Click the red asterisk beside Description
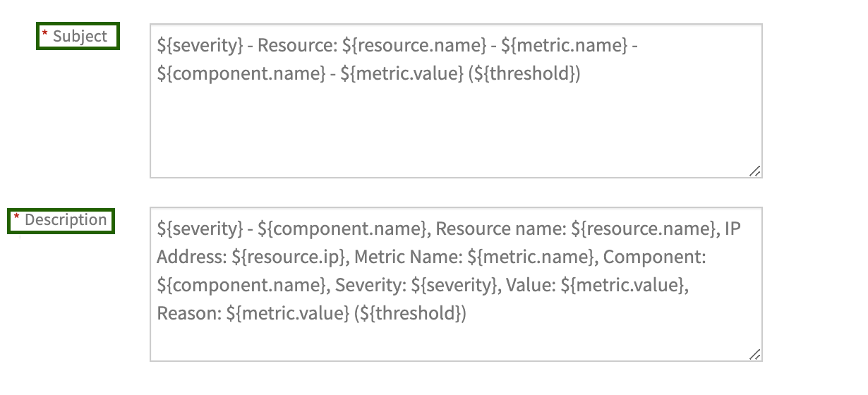Viewport: 868px width, 395px height. pos(17,218)
